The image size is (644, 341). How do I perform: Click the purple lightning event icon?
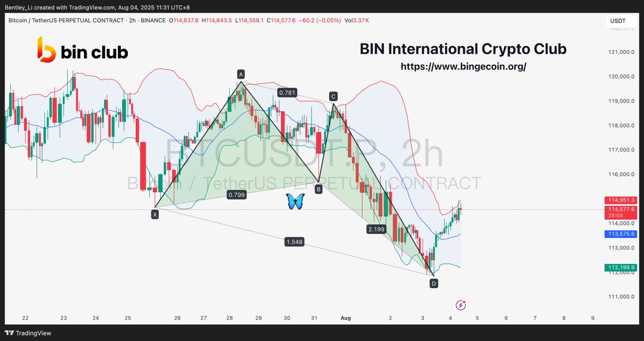[461, 305]
